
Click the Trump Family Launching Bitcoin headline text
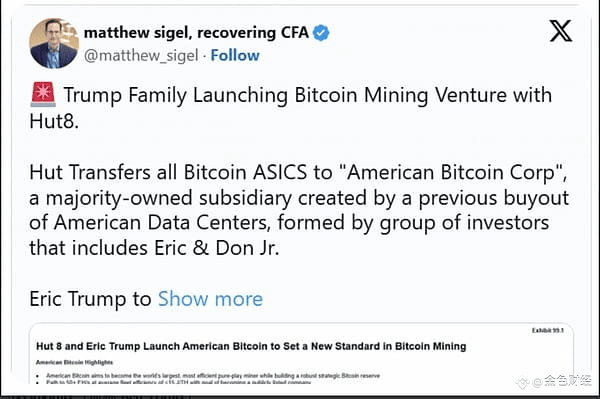pos(308,95)
